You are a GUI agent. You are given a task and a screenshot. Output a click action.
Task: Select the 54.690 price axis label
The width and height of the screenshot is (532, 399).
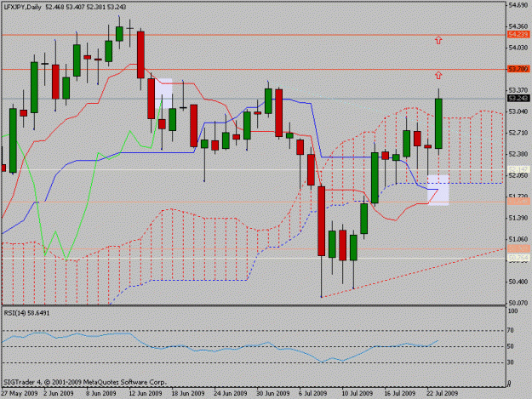pyautogui.click(x=518, y=5)
